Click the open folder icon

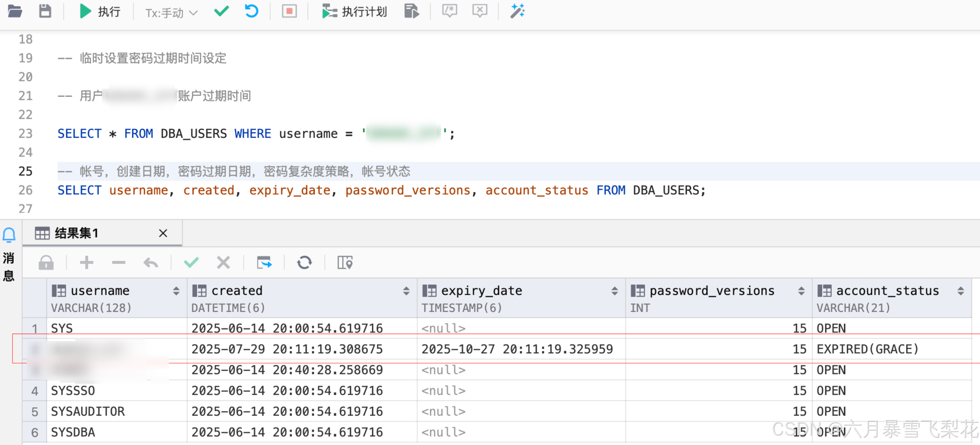(x=14, y=11)
